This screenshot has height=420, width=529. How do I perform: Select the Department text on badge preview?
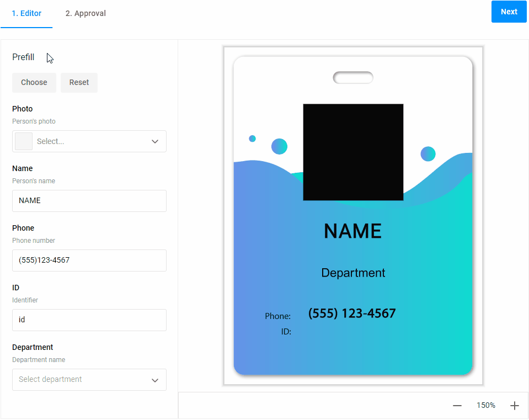tap(353, 273)
